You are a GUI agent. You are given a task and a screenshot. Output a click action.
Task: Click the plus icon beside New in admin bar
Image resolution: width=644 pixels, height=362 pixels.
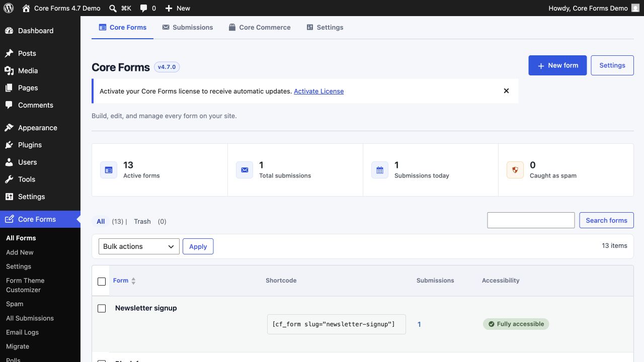coord(169,8)
